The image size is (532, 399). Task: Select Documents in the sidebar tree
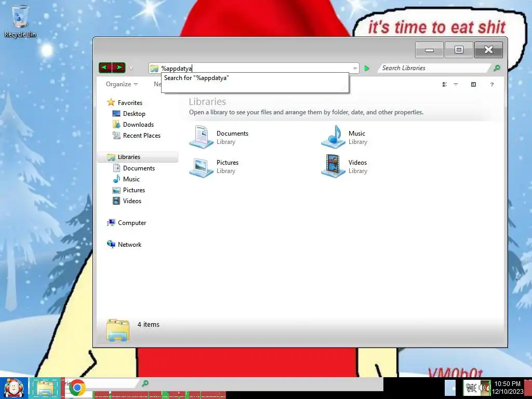(139, 168)
